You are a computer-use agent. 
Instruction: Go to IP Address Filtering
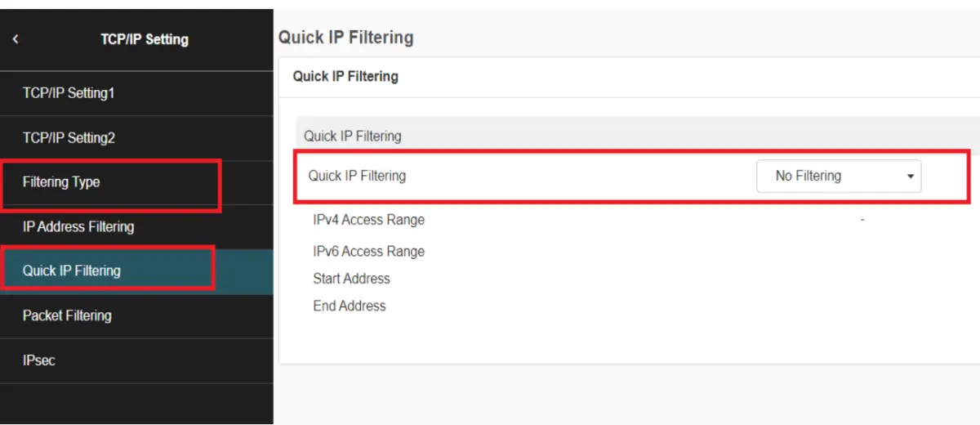[78, 226]
